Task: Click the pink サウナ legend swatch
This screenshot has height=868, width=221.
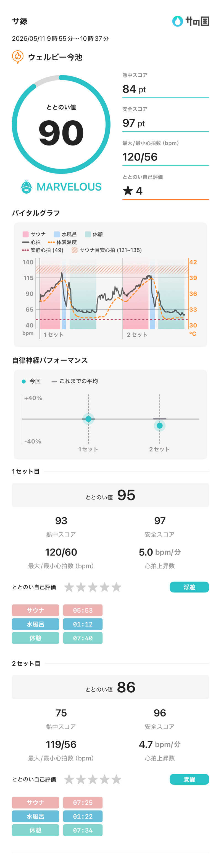Action: pyautogui.click(x=25, y=234)
